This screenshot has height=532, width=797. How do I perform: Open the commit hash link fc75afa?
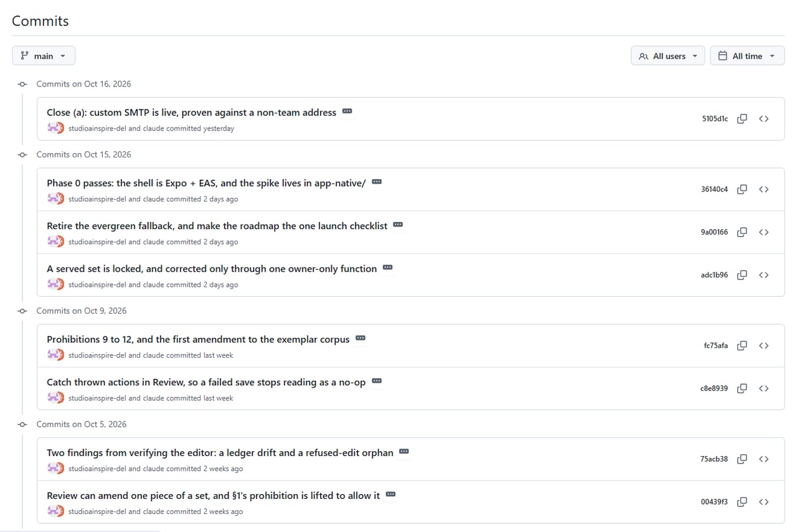715,345
